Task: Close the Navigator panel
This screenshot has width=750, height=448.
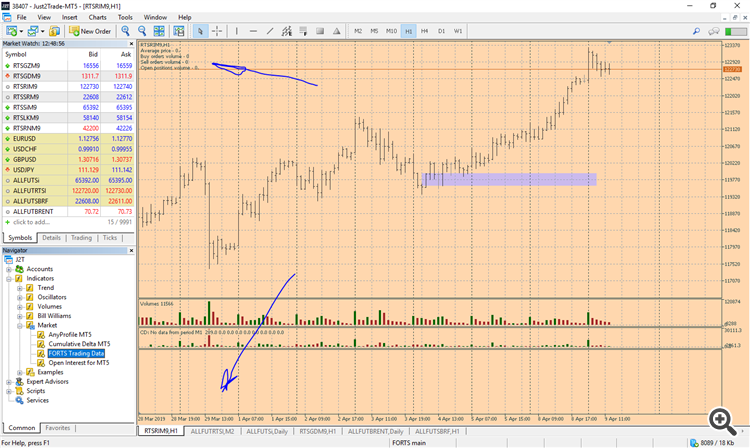Action: pyautogui.click(x=132, y=251)
